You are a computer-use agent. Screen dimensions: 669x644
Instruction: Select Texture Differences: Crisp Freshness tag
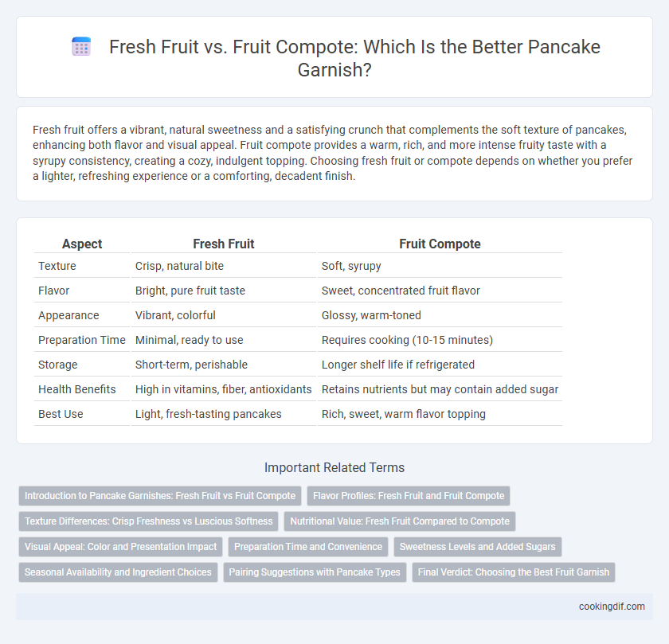click(x=148, y=521)
